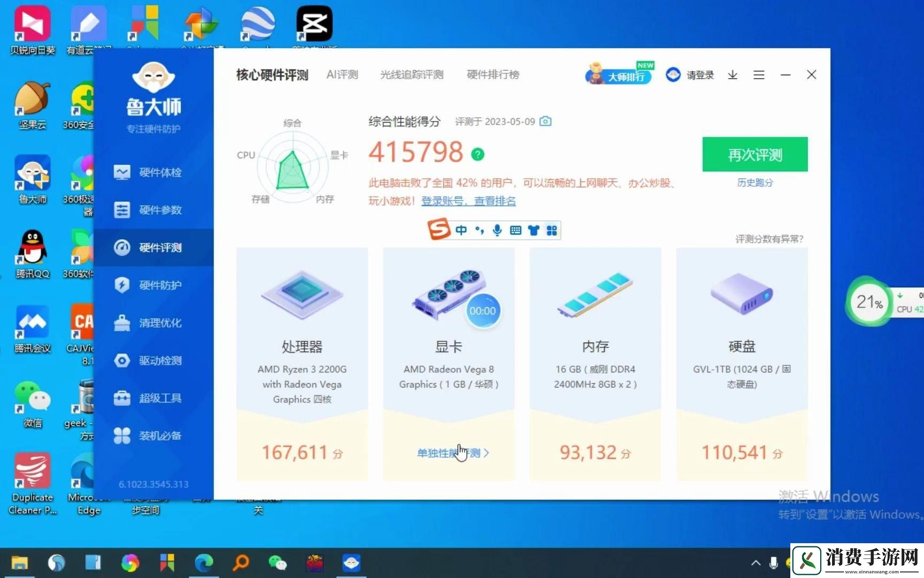
Task: Switch to the AI评测 tab
Action: [x=342, y=75]
